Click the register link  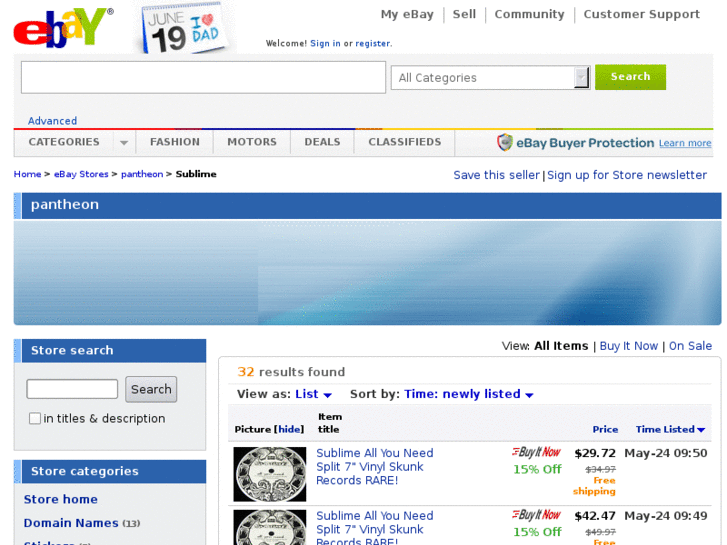[372, 44]
